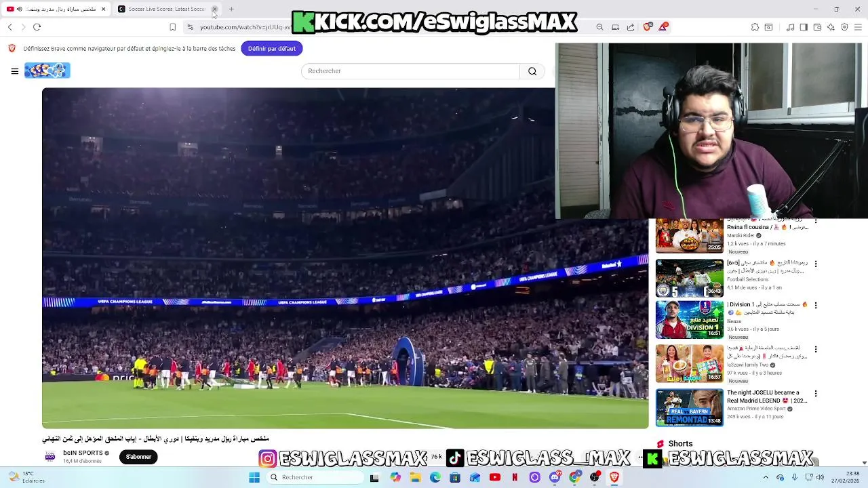Switch to the Soccer Live Scores tab
Image resolution: width=868 pixels, height=488 pixels.
pyautogui.click(x=167, y=9)
